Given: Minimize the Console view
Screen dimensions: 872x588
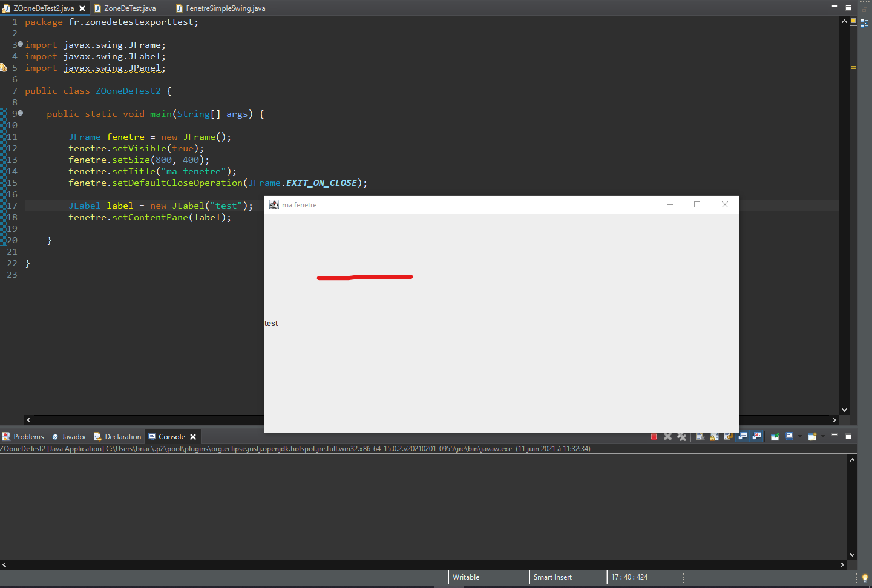Looking at the screenshot, I should point(834,436).
